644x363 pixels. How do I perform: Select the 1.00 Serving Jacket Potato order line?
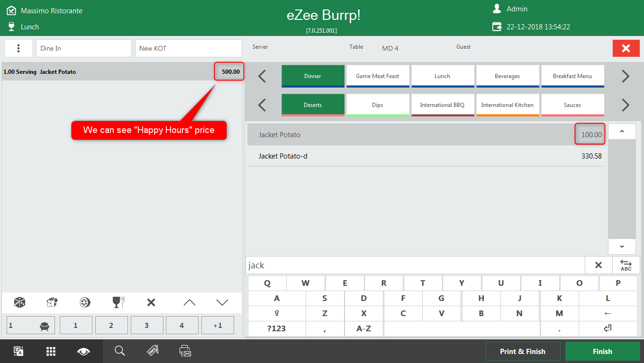tap(123, 72)
